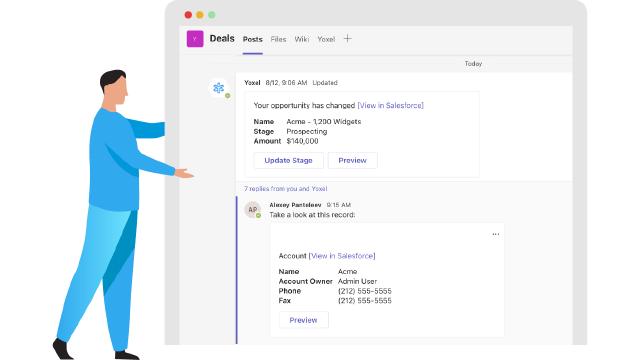Select the Yoxel tab

[326, 39]
